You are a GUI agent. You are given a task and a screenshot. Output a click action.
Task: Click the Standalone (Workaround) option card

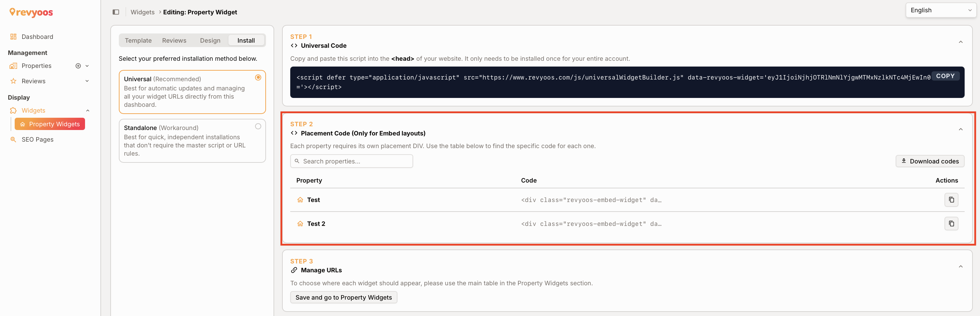coord(192,141)
